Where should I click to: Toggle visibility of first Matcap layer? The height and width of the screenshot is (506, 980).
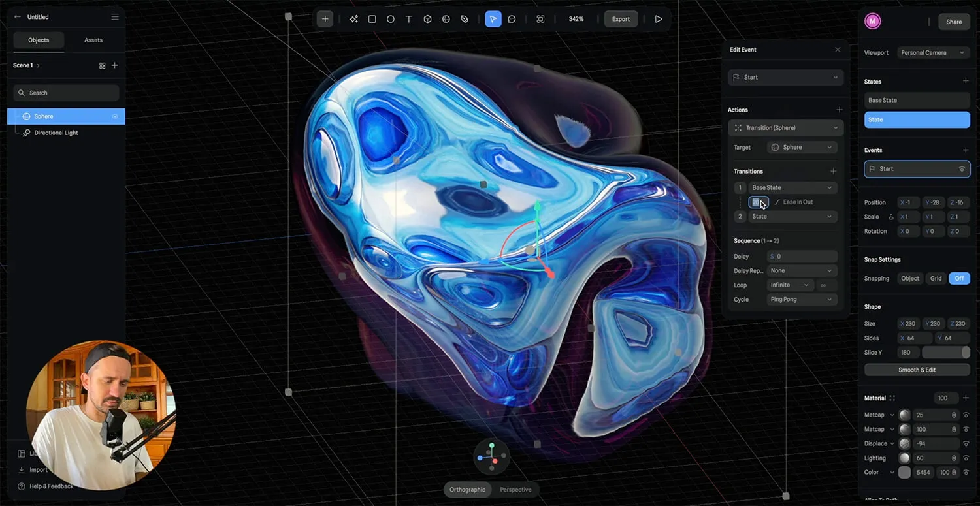click(966, 415)
